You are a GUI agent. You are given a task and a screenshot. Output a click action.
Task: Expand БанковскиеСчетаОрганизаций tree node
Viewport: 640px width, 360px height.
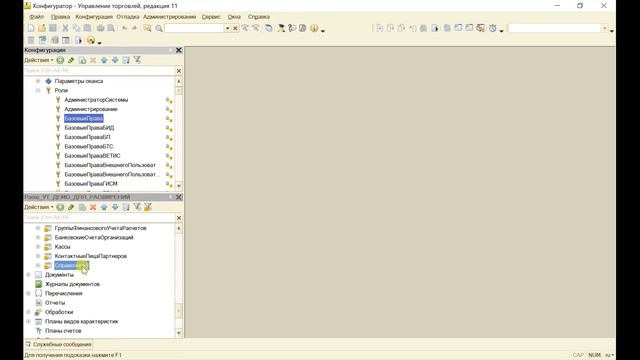coord(38,237)
